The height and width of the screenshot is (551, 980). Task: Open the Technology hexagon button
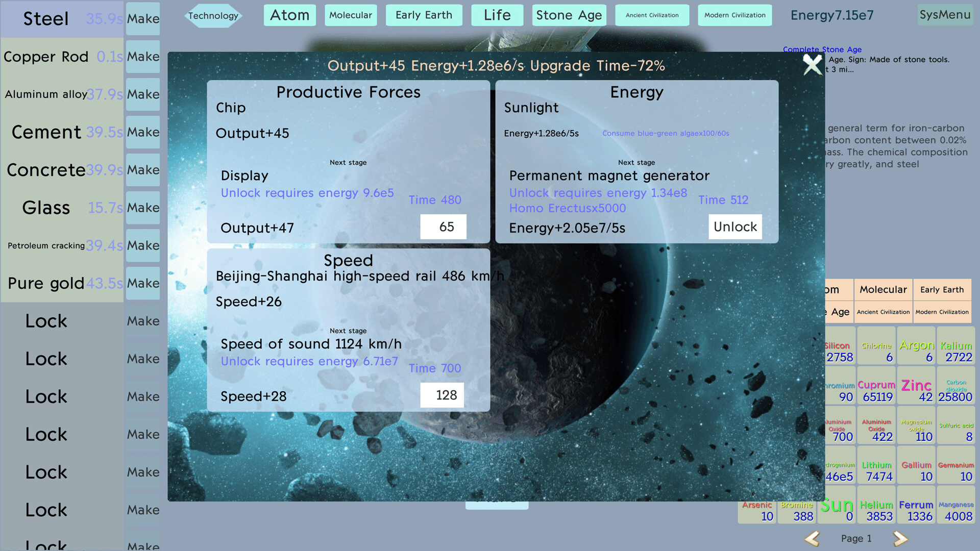pyautogui.click(x=213, y=15)
